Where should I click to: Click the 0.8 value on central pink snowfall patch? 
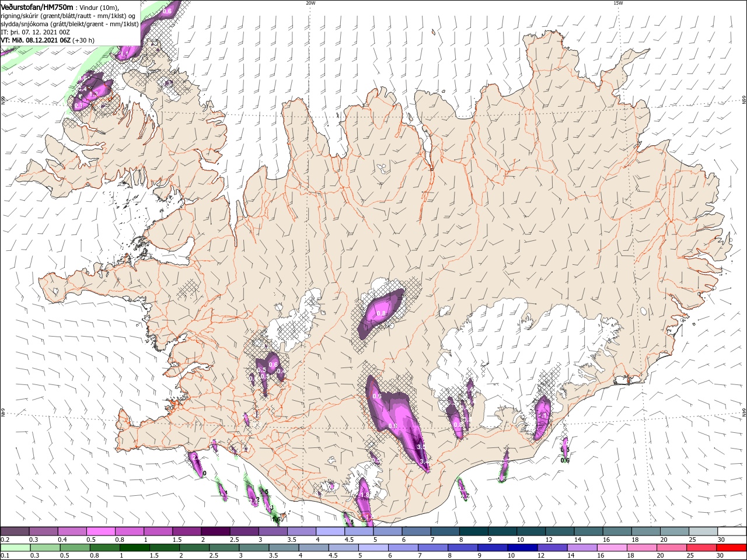point(381,314)
